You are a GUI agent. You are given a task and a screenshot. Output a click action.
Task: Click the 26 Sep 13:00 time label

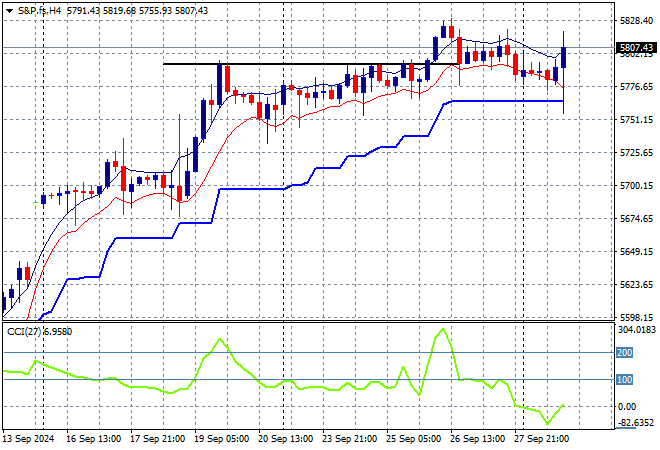(477, 439)
